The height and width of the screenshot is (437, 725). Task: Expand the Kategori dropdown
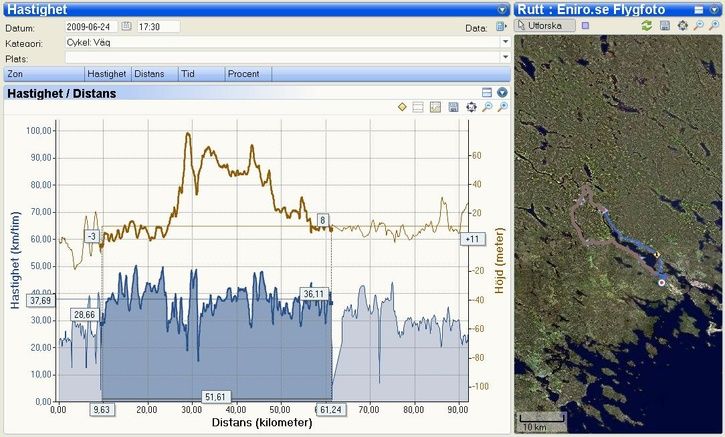(504, 42)
